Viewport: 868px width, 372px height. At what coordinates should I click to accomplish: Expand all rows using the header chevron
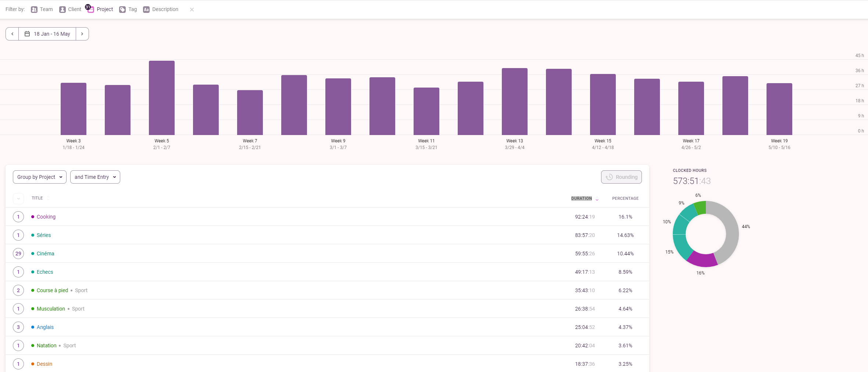(18, 198)
